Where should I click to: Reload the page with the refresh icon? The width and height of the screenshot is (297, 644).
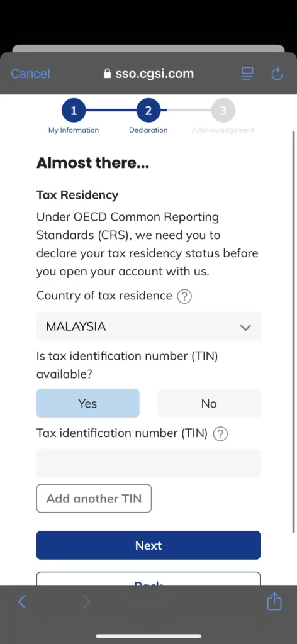[x=277, y=74]
